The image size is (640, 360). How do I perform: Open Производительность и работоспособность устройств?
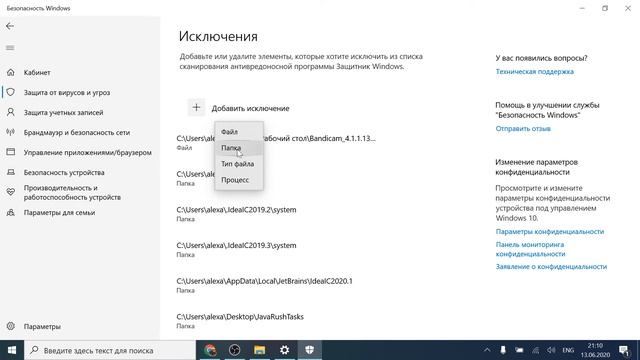tap(72, 192)
